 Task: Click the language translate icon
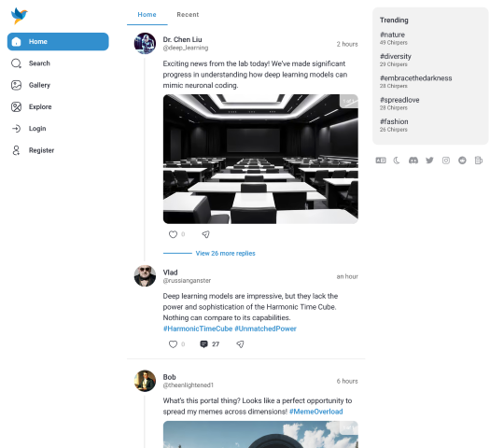pos(381,161)
